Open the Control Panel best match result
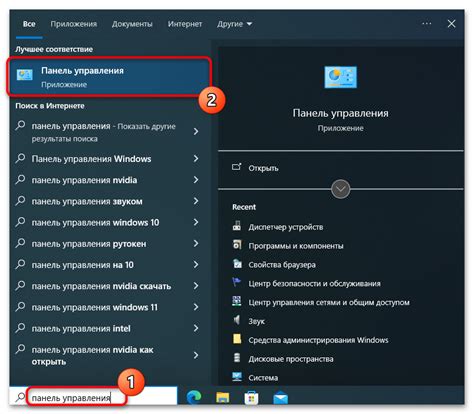Image resolution: width=474 pixels, height=414 pixels. [110, 77]
